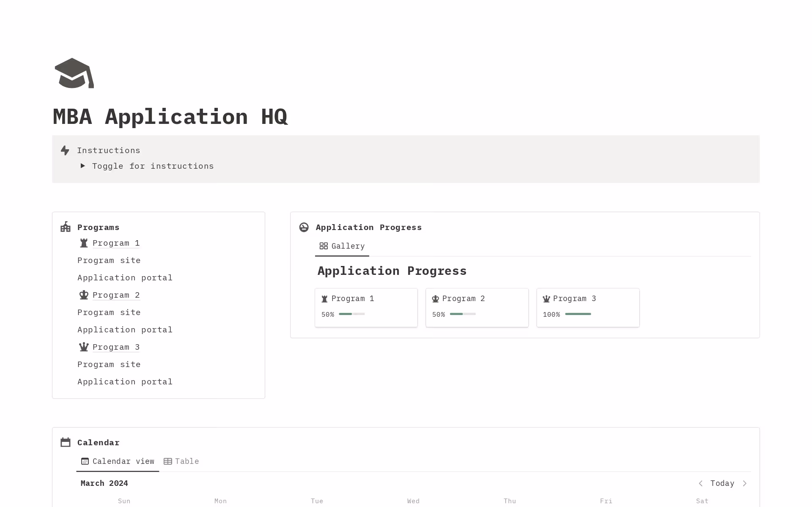The height and width of the screenshot is (507, 812).
Task: Click the Application Progress pie chart icon
Action: point(304,227)
